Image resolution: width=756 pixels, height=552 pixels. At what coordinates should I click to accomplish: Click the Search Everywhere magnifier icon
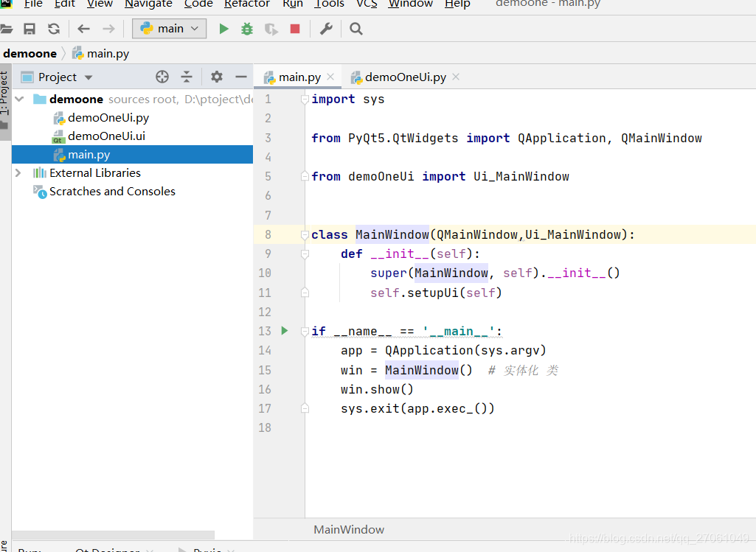[x=356, y=29]
